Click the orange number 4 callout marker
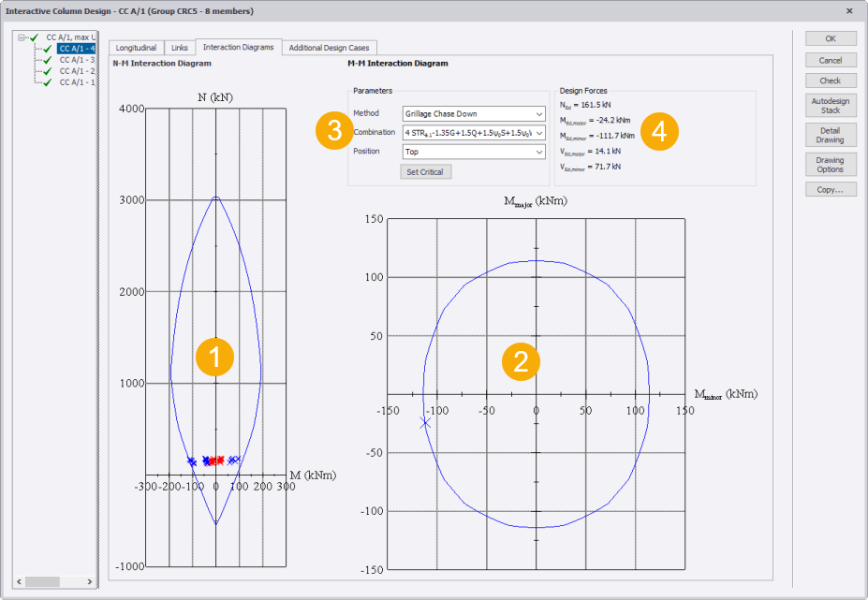 659,131
